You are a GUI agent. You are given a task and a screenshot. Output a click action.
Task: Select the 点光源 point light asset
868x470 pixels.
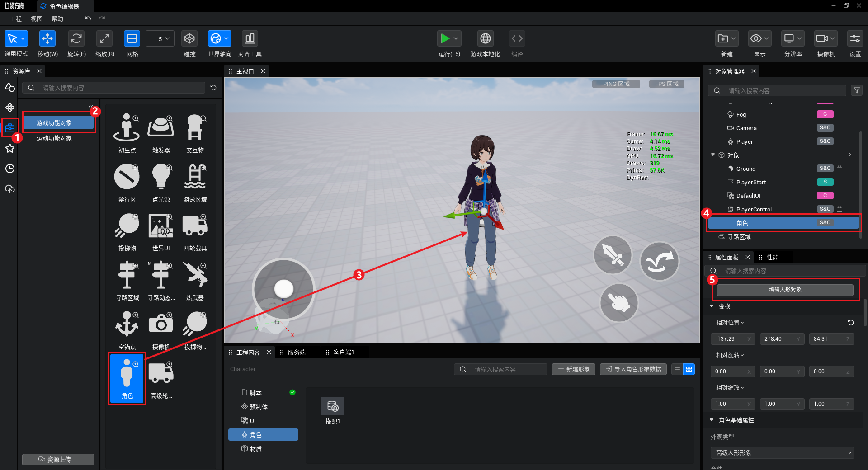(x=161, y=182)
